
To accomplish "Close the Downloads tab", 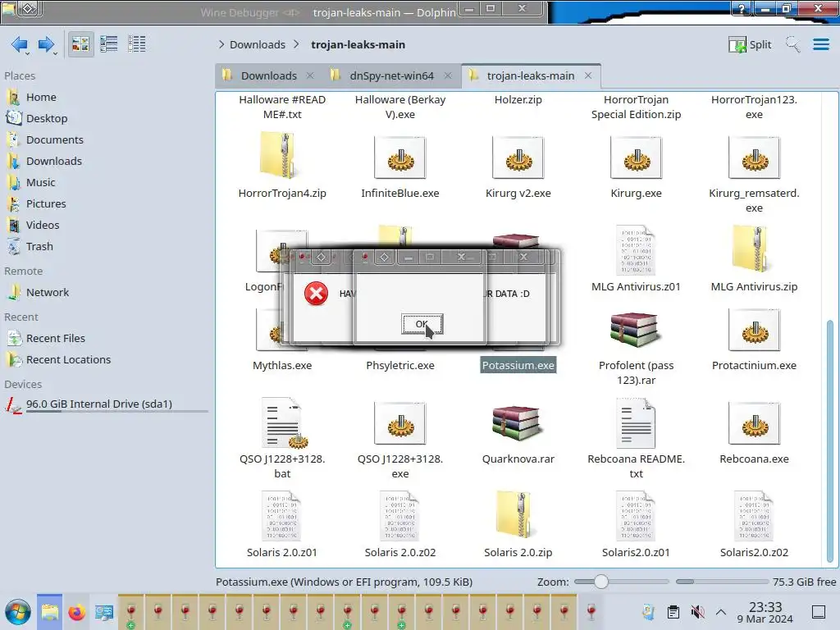I will click(x=309, y=75).
